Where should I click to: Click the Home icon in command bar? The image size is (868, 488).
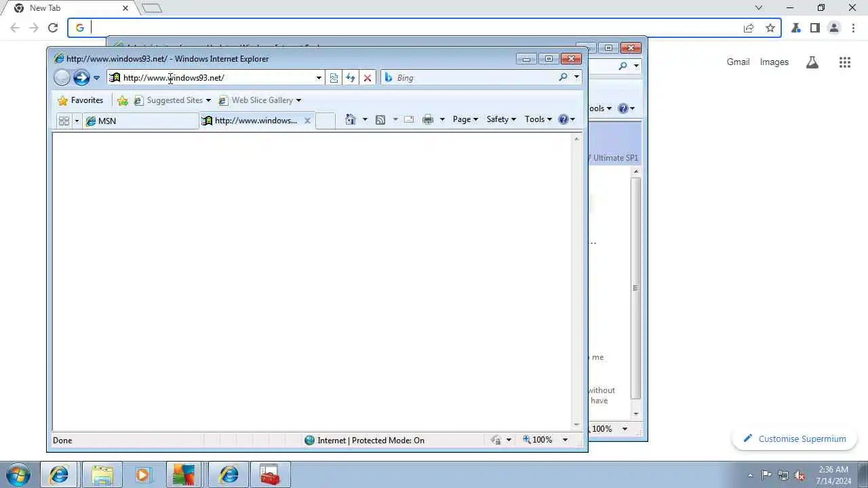(x=351, y=119)
